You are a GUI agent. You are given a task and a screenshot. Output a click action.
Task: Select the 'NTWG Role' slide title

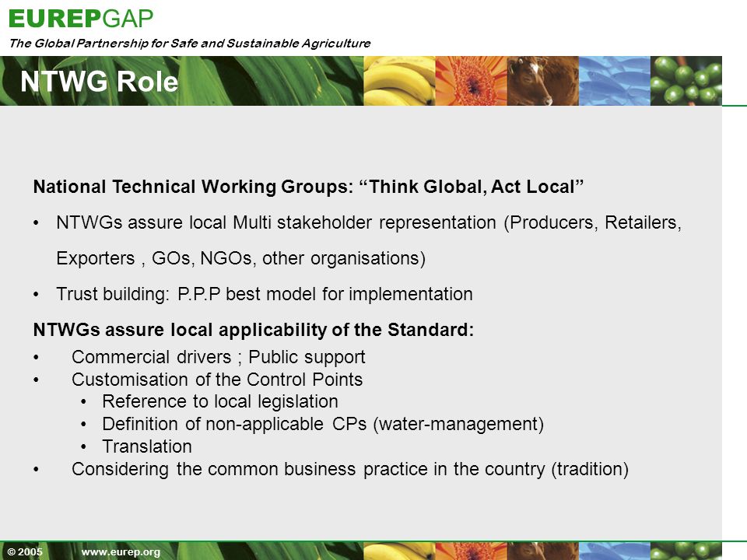coord(99,82)
